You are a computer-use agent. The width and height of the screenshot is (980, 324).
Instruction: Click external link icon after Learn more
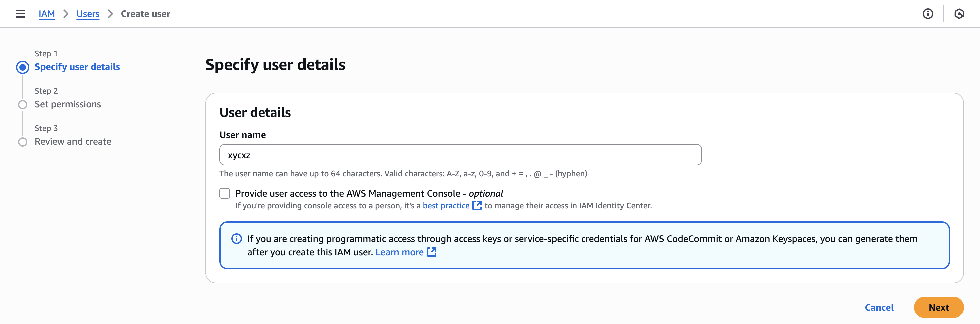(x=432, y=252)
